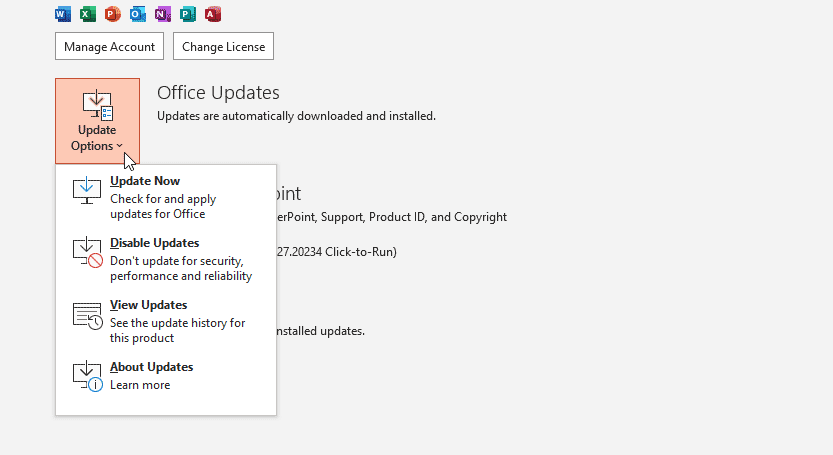Choose Update Now from the menu
This screenshot has width=833, height=455.
pos(145,181)
